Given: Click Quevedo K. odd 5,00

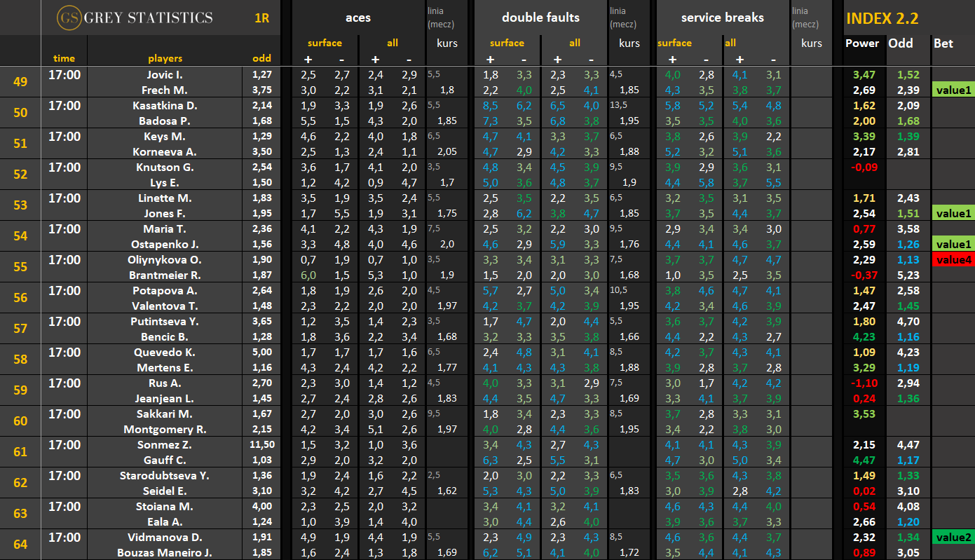Looking at the screenshot, I should 262,352.
